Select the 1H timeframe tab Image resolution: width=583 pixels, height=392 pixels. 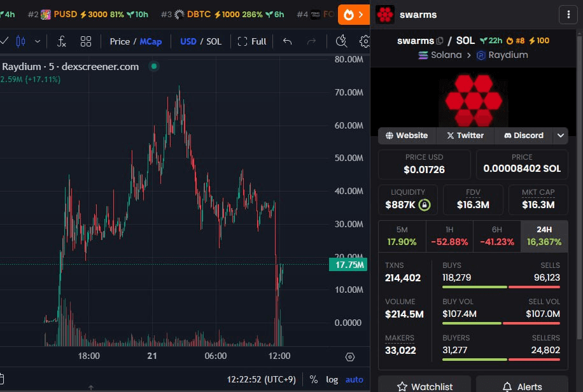(449, 236)
